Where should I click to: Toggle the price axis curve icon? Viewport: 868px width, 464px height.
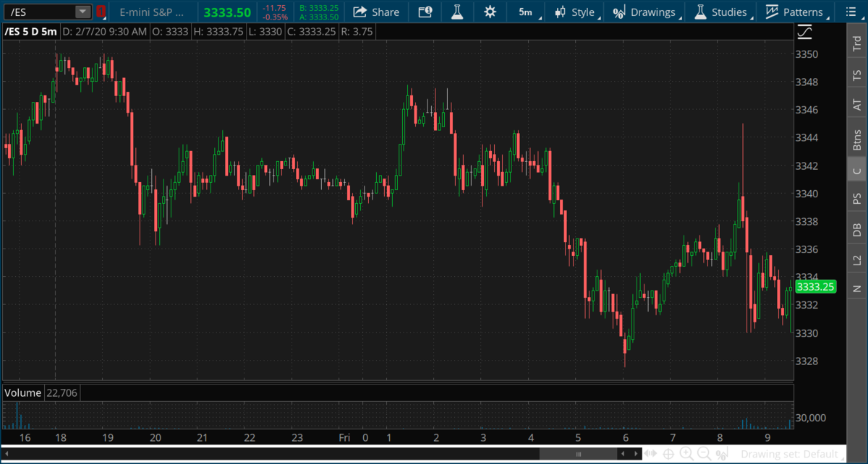point(804,32)
